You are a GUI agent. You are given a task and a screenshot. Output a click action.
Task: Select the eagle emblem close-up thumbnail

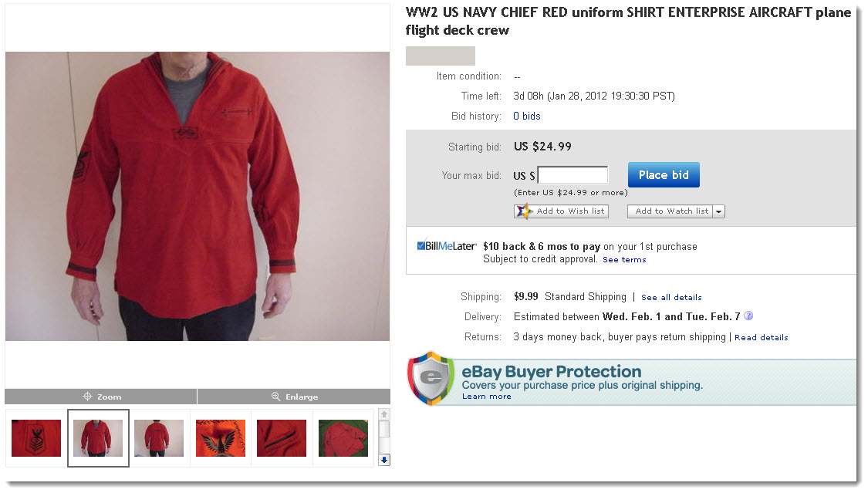click(x=221, y=437)
